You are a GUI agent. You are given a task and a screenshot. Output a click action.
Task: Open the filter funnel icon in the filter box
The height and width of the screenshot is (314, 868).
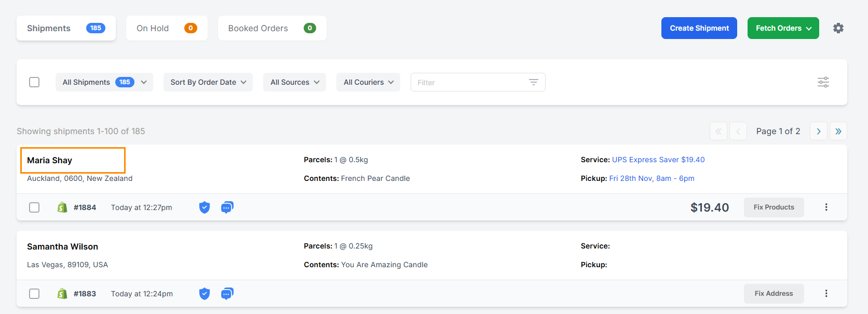click(x=533, y=82)
